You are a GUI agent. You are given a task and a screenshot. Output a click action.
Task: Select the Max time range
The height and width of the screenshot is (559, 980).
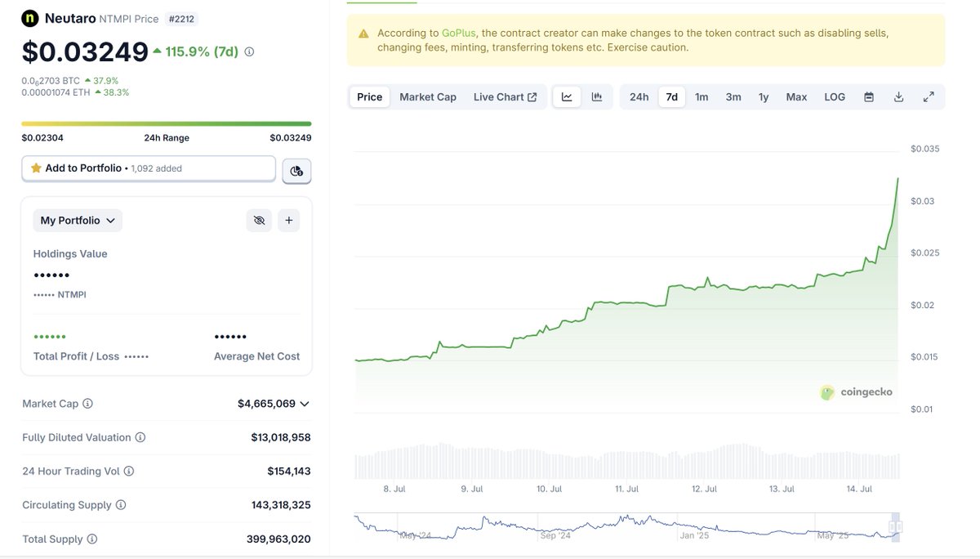(x=796, y=96)
